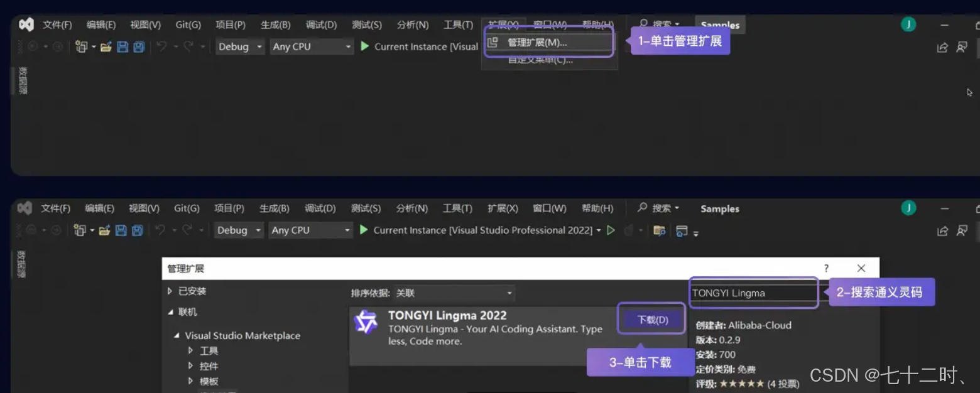
Task: Collapse 联机 node in extension tree
Action: (170, 312)
